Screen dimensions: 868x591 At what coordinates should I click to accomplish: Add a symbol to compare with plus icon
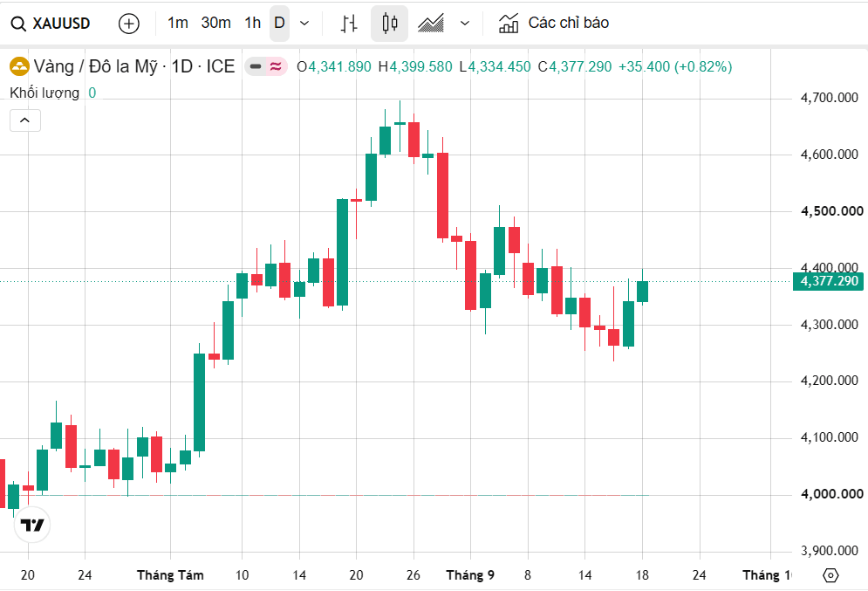[129, 24]
